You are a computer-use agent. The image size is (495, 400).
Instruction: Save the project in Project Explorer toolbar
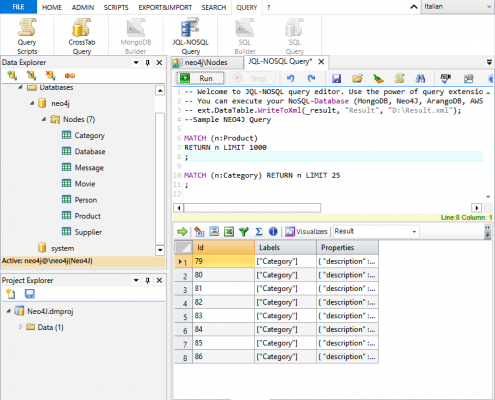tap(30, 294)
